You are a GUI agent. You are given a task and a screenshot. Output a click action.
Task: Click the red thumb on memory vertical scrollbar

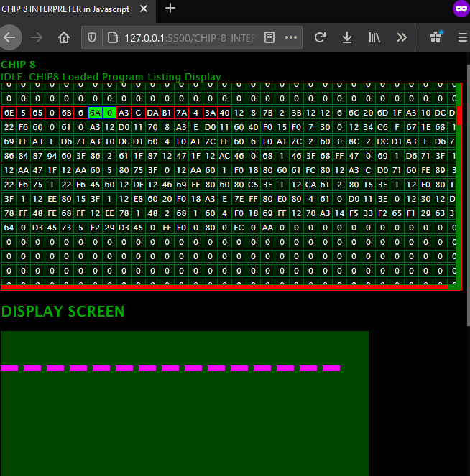[x=459, y=115]
